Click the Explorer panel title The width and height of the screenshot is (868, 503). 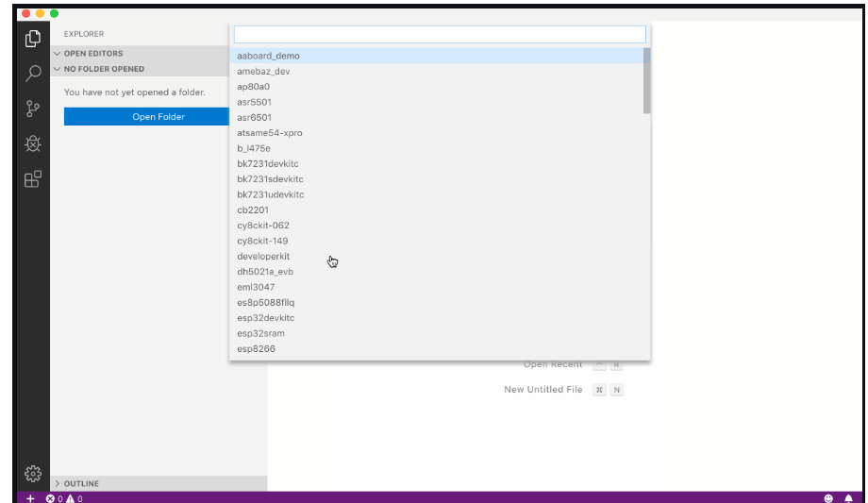click(84, 34)
